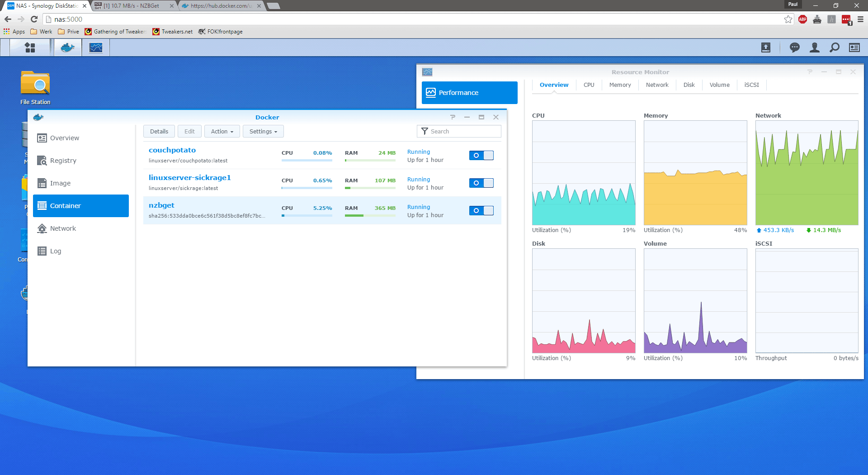Screen dimensions: 868x475
Task: Click the Performance section icon
Action: click(x=431, y=92)
